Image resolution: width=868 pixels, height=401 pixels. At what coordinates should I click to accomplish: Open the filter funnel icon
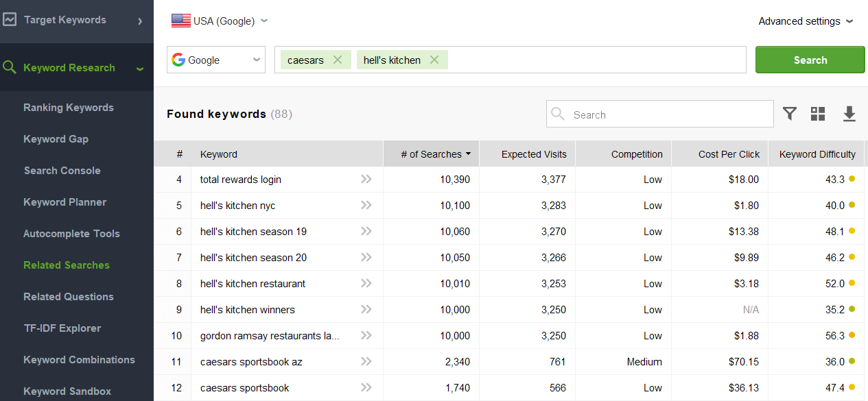click(790, 114)
